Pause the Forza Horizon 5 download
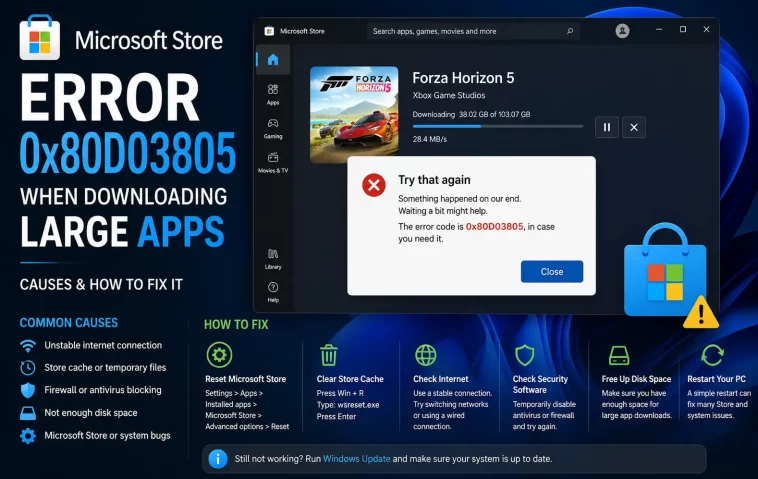Image resolution: width=758 pixels, height=479 pixels. 607,127
